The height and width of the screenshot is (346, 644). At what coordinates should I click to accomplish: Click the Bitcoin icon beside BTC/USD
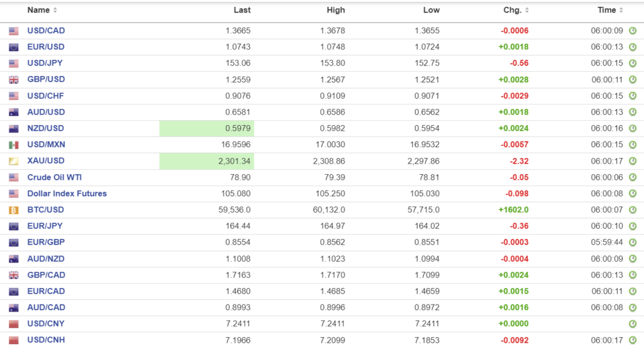14,210
